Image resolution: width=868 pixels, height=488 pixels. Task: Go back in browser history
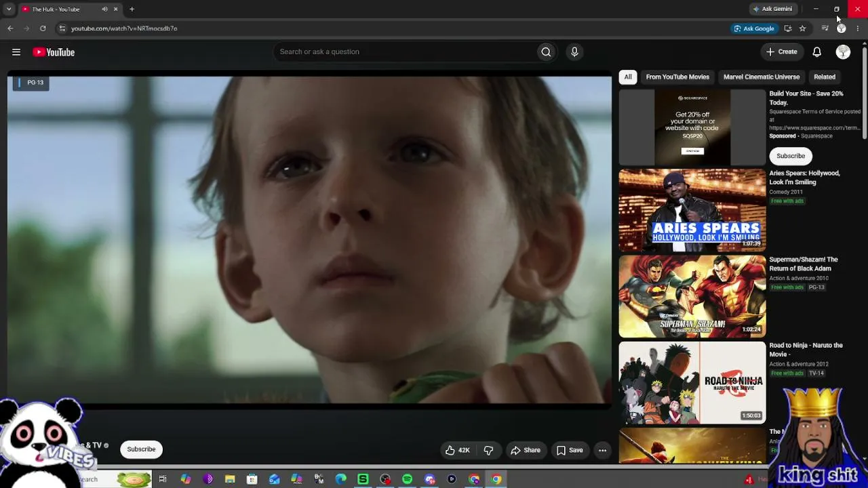pos(10,28)
